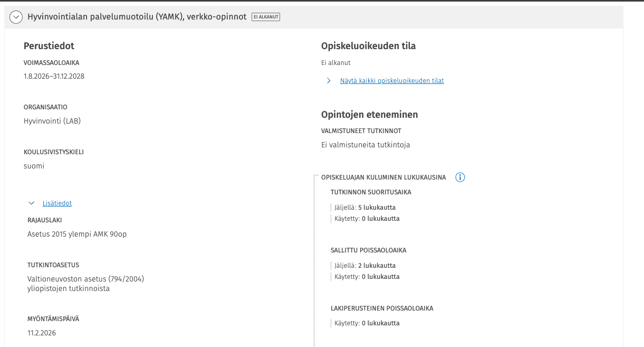Collapse the Lisätiedot link section
Viewport: 644px width, 347px height.
[57, 203]
